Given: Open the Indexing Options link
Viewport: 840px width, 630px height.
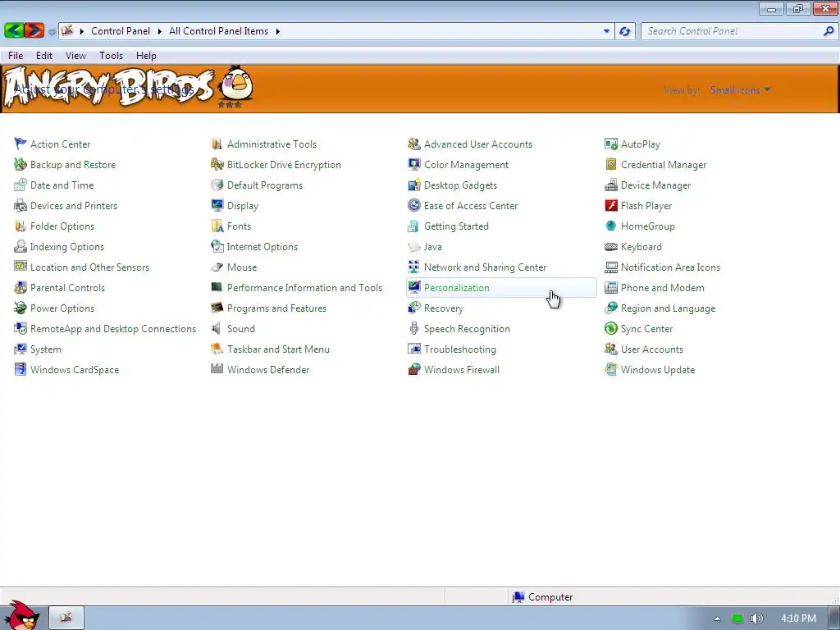Looking at the screenshot, I should 67,246.
